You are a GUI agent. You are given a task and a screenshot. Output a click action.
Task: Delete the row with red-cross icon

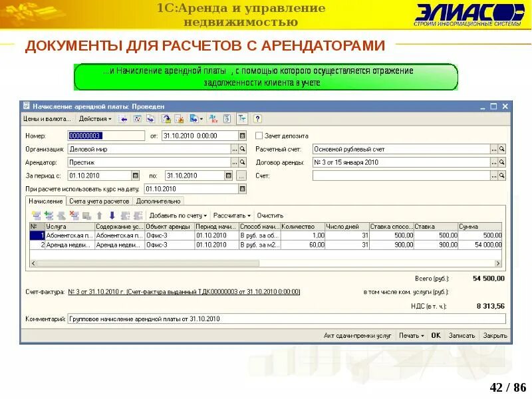click(74, 215)
